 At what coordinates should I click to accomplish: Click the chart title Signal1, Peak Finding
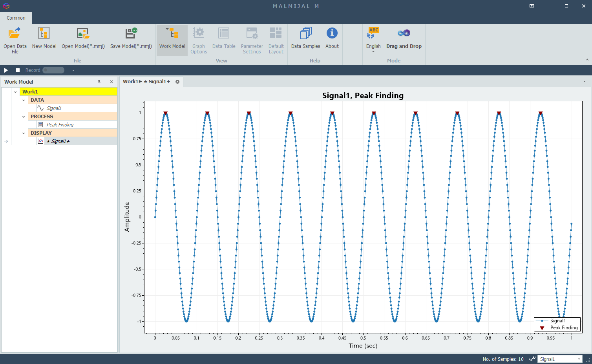click(x=363, y=95)
